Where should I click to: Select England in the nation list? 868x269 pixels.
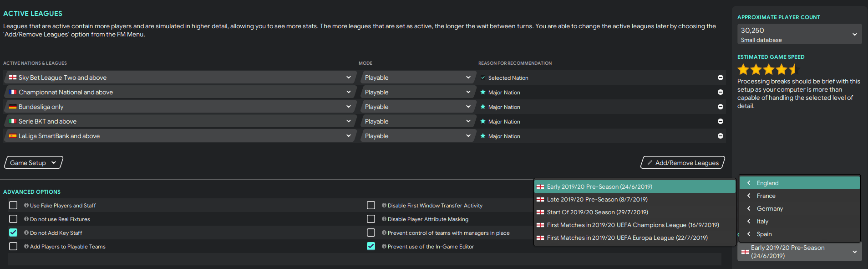(x=799, y=183)
